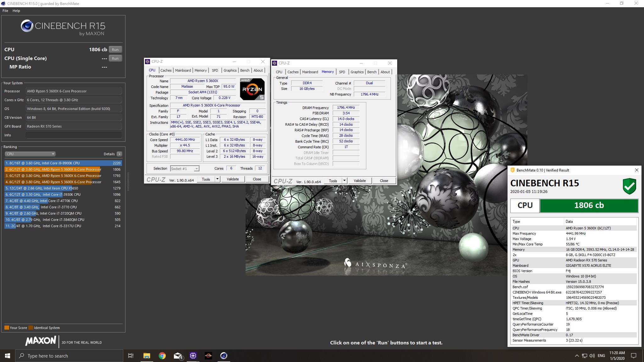
Task: Run the CPU benchmark test
Action: pyautogui.click(x=115, y=50)
